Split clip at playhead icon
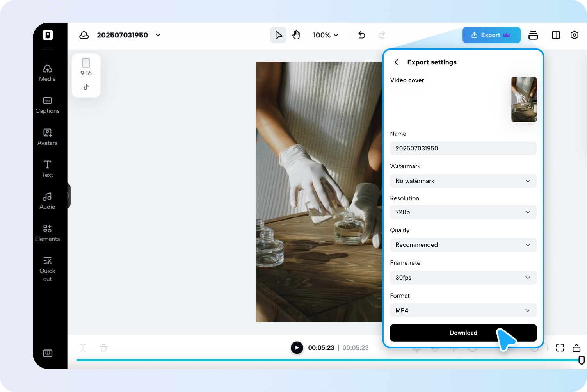 point(83,347)
